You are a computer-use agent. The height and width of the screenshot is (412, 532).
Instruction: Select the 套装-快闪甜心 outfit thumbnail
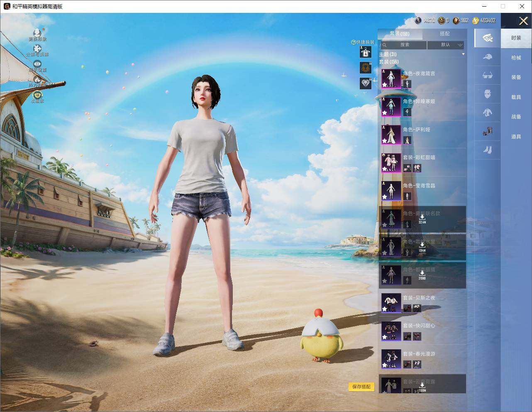(391, 331)
